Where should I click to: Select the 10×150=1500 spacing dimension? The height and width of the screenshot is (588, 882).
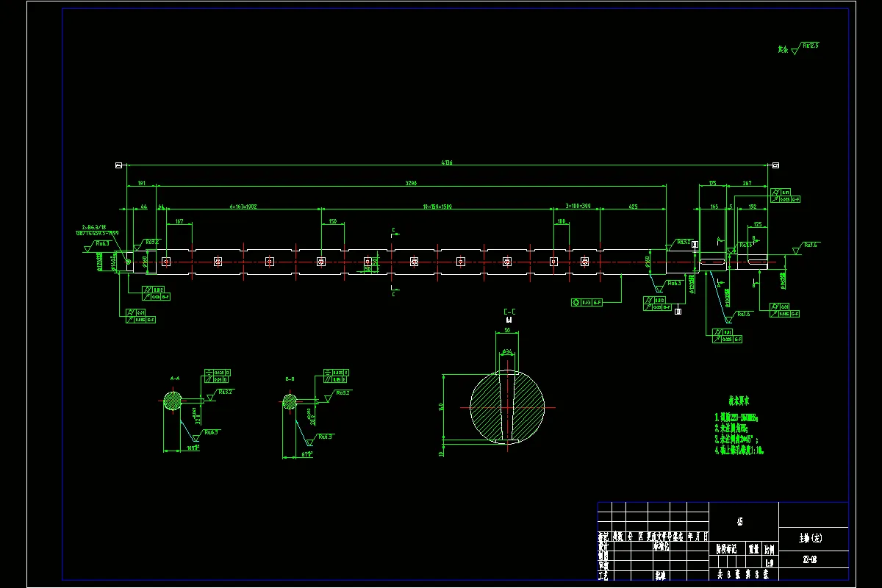click(x=437, y=207)
